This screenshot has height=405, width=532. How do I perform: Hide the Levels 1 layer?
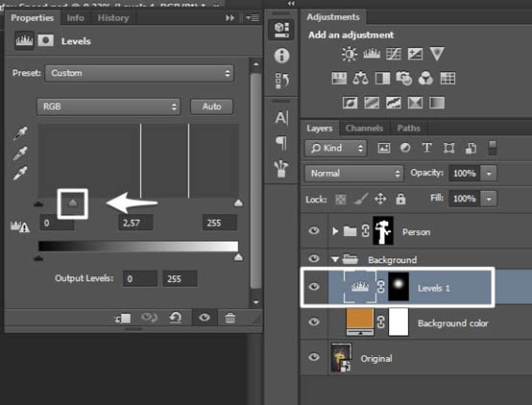click(x=314, y=287)
